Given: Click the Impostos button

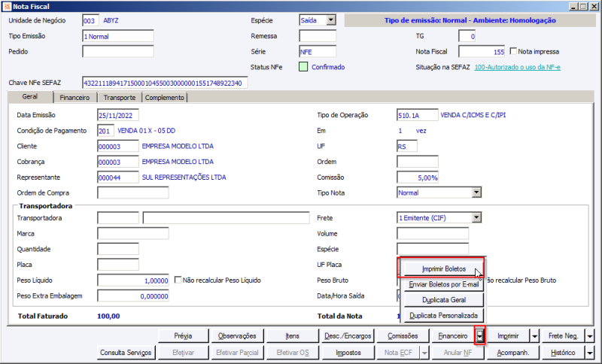Looking at the screenshot, I should 348,353.
